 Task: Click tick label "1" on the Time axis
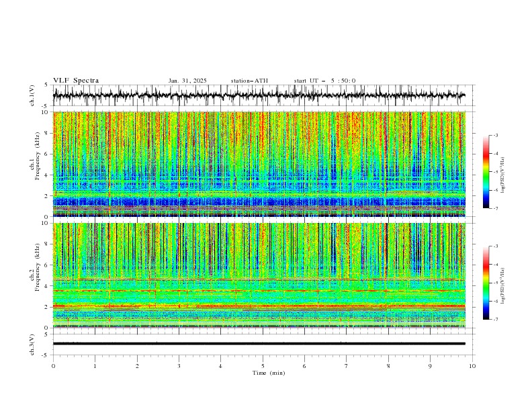(95, 366)
